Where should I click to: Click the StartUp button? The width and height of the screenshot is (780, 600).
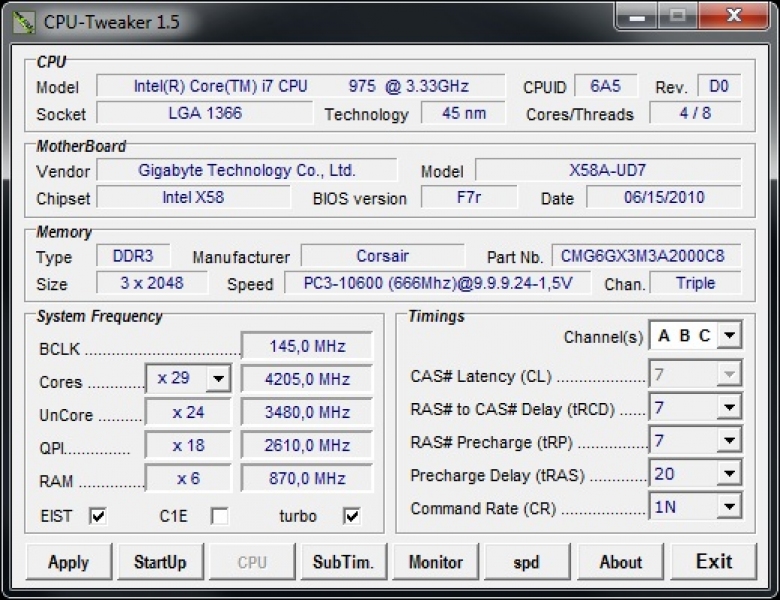tap(160, 562)
